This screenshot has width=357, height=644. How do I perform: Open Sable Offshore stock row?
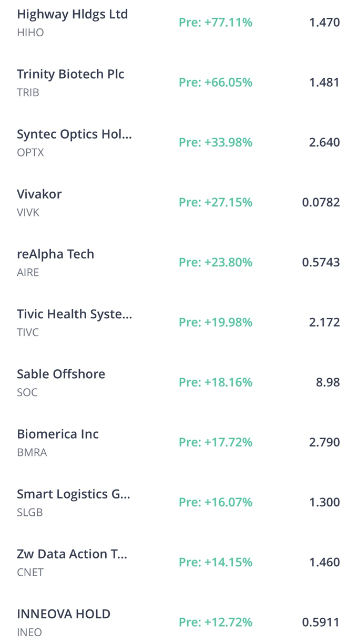(178, 382)
